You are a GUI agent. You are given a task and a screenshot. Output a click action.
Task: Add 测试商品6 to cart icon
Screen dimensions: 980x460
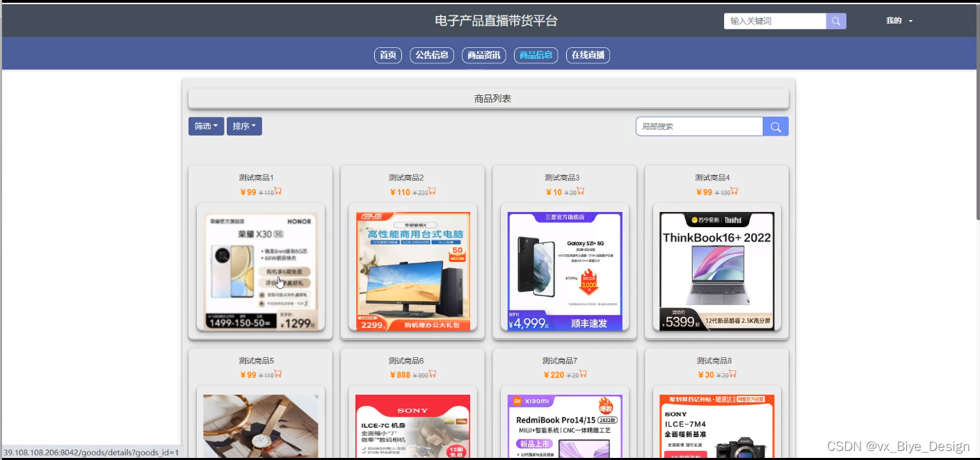tap(431, 375)
